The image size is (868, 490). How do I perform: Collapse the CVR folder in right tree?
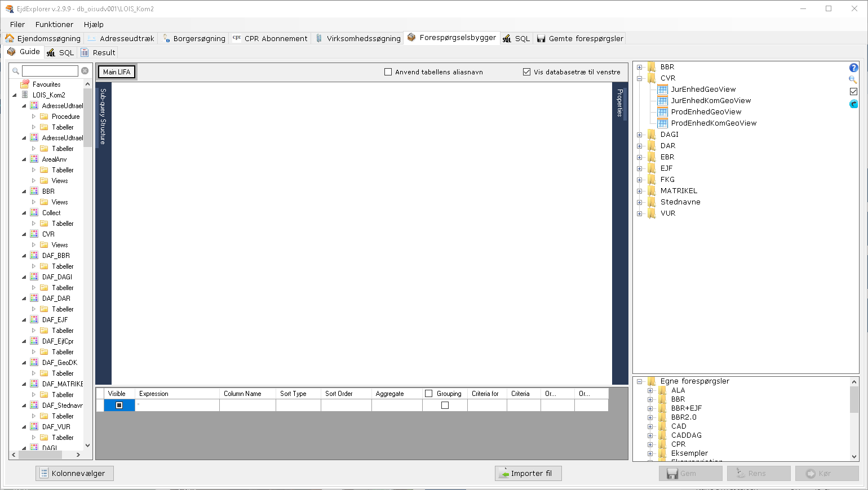click(x=640, y=78)
